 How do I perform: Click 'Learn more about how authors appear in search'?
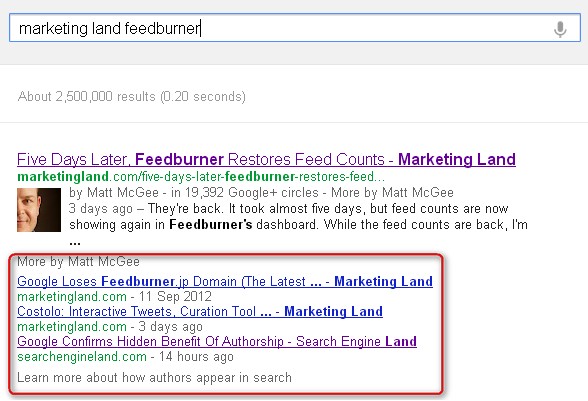154,377
